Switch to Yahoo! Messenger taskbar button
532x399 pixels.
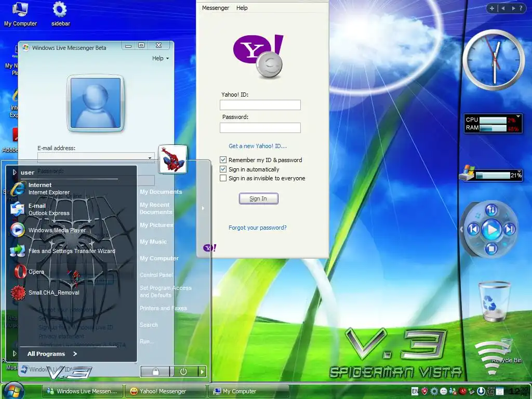point(166,391)
